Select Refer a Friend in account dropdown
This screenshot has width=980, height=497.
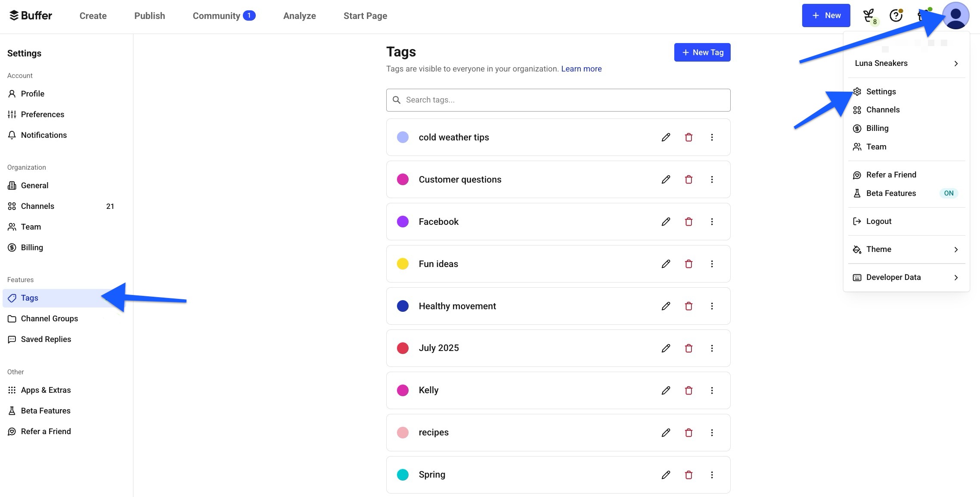tap(906, 175)
